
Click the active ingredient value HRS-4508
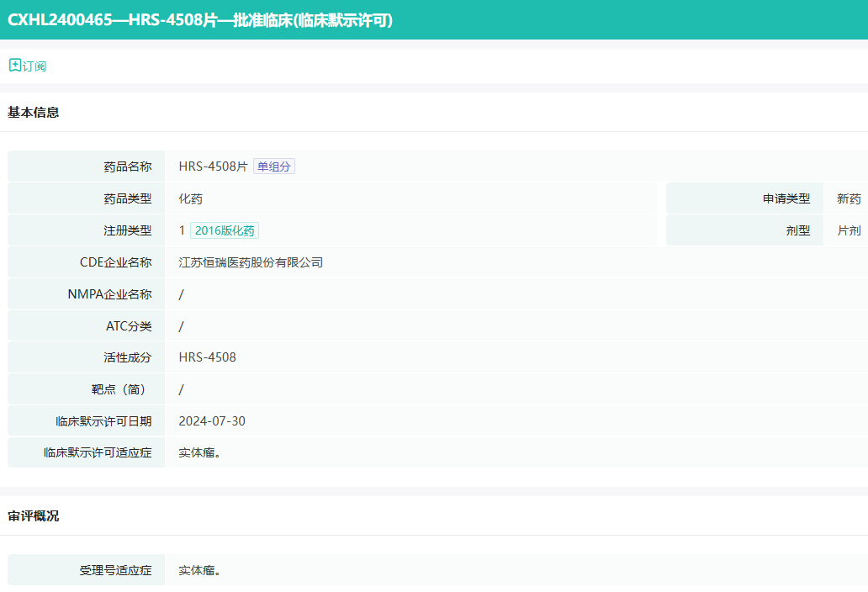tap(207, 357)
